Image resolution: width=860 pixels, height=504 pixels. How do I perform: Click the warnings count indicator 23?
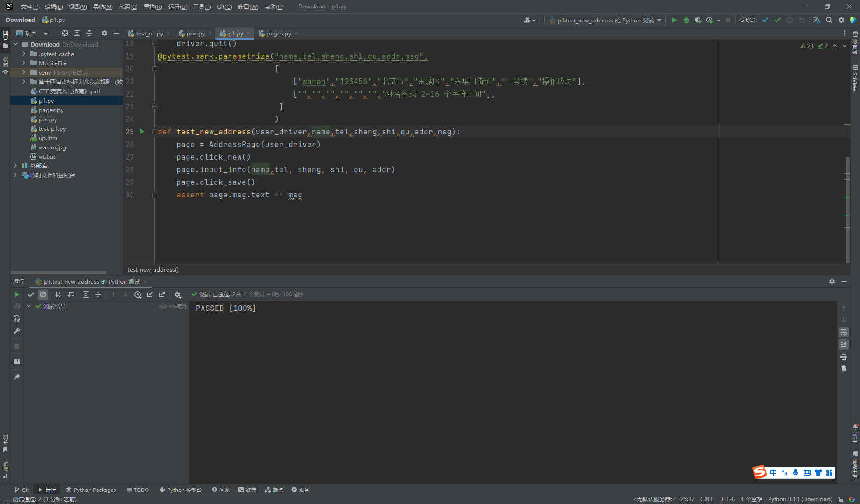click(807, 46)
